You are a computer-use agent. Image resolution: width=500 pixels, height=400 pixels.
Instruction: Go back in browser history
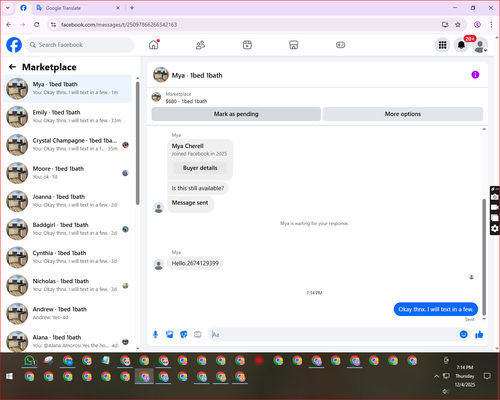point(9,25)
